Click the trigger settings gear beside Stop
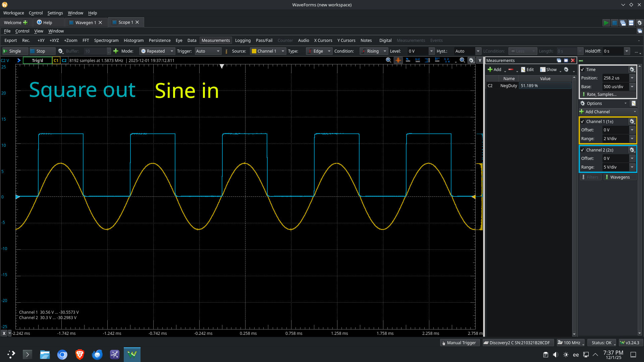 point(61,51)
